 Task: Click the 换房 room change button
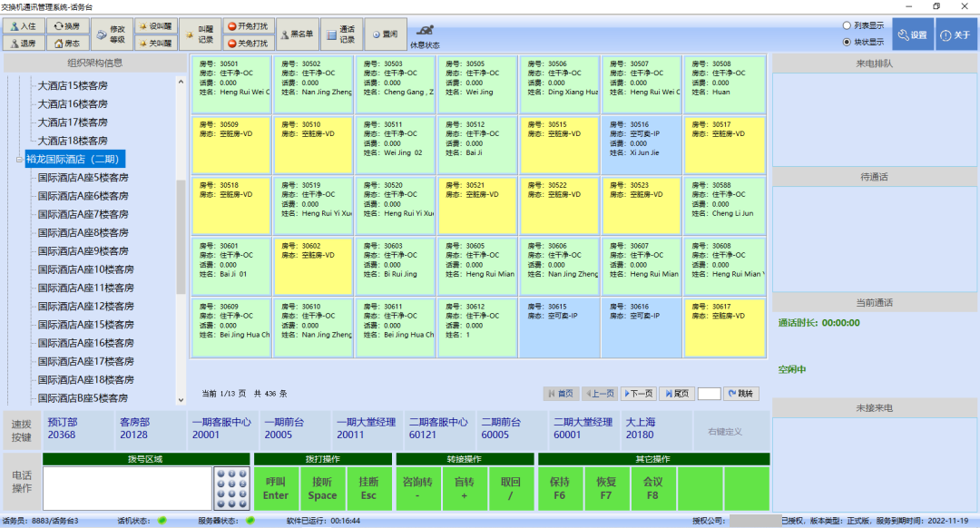[67, 27]
